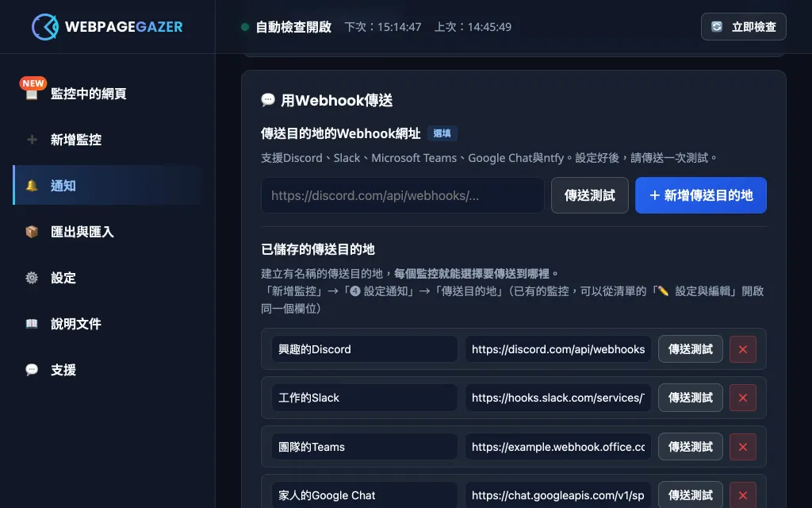Screen dimensions: 812x508
Task: Click the bell icon beside 通知
Action: [32, 185]
